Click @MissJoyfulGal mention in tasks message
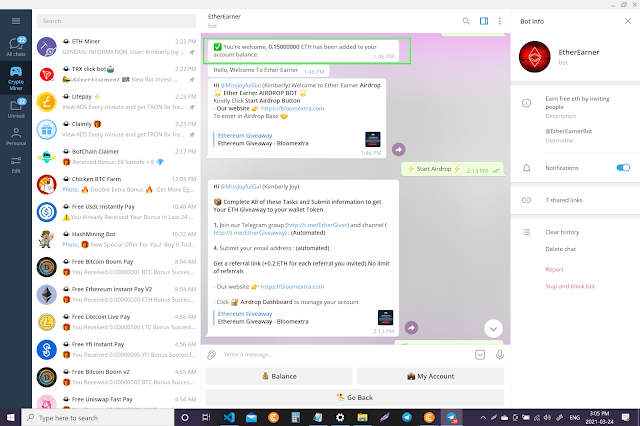640x426 pixels. (240, 186)
